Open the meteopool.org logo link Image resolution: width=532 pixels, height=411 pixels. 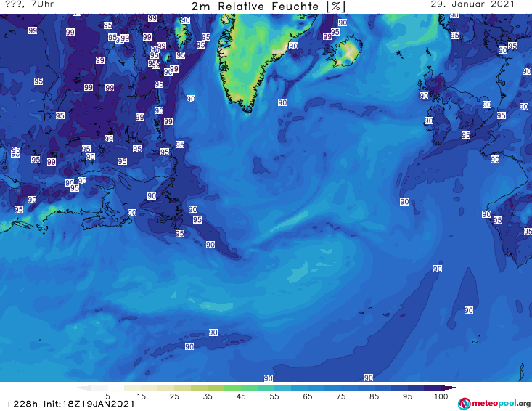(x=494, y=404)
